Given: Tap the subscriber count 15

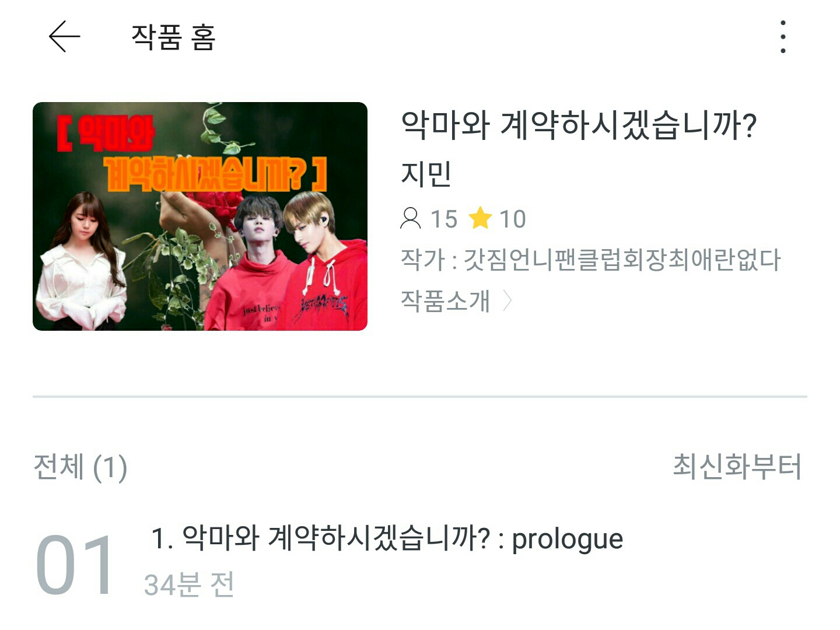Looking at the screenshot, I should point(444,219).
